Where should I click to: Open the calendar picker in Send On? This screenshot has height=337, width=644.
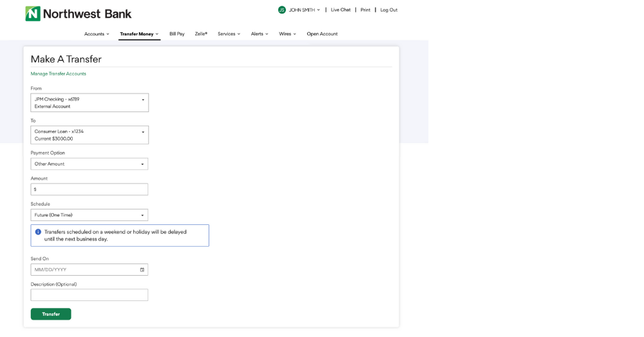(142, 270)
